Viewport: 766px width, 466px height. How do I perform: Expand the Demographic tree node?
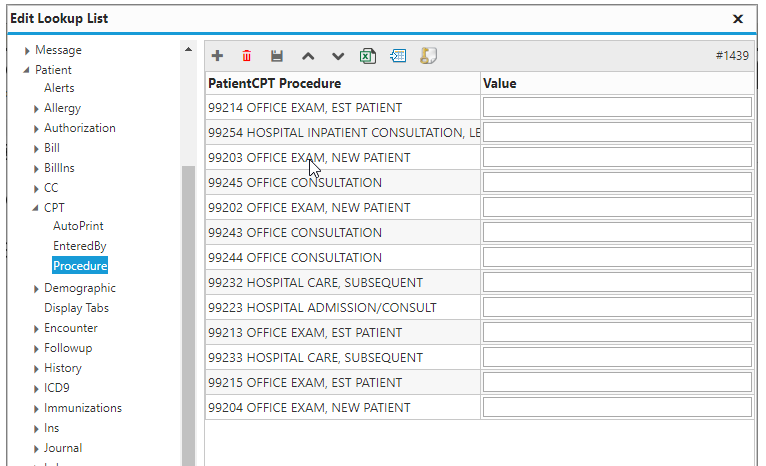coord(36,289)
